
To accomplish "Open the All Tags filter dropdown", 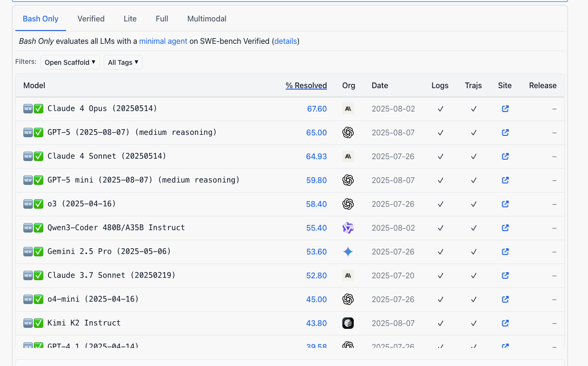I will click(123, 62).
